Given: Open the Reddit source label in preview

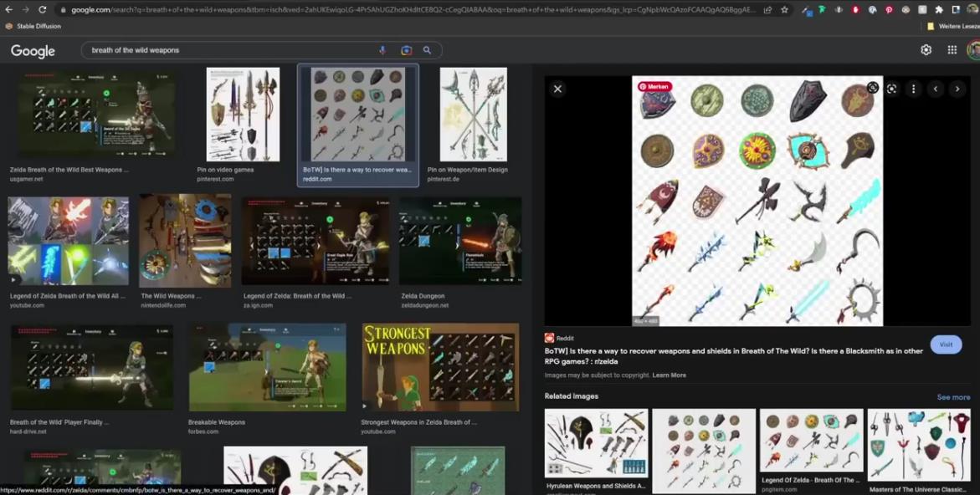Looking at the screenshot, I should click(559, 339).
